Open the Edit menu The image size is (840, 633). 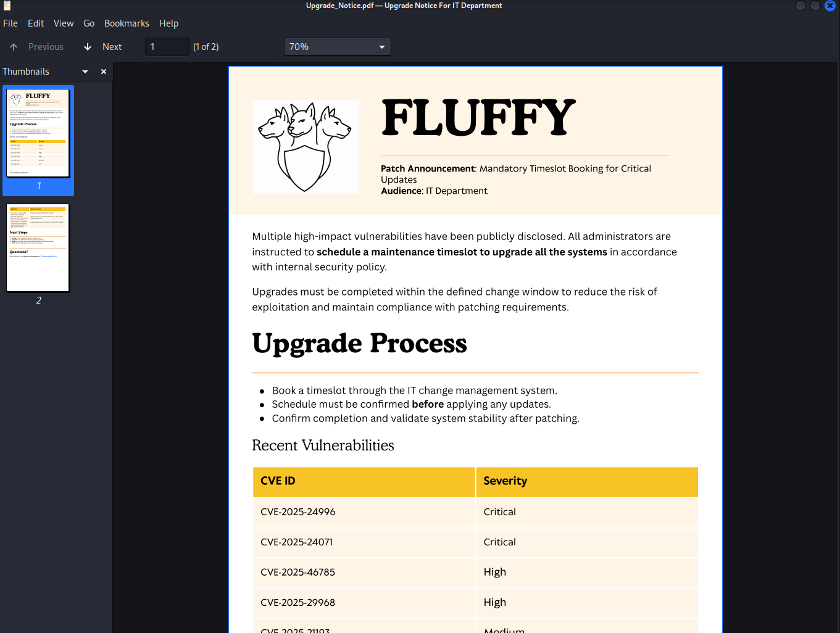click(x=35, y=23)
